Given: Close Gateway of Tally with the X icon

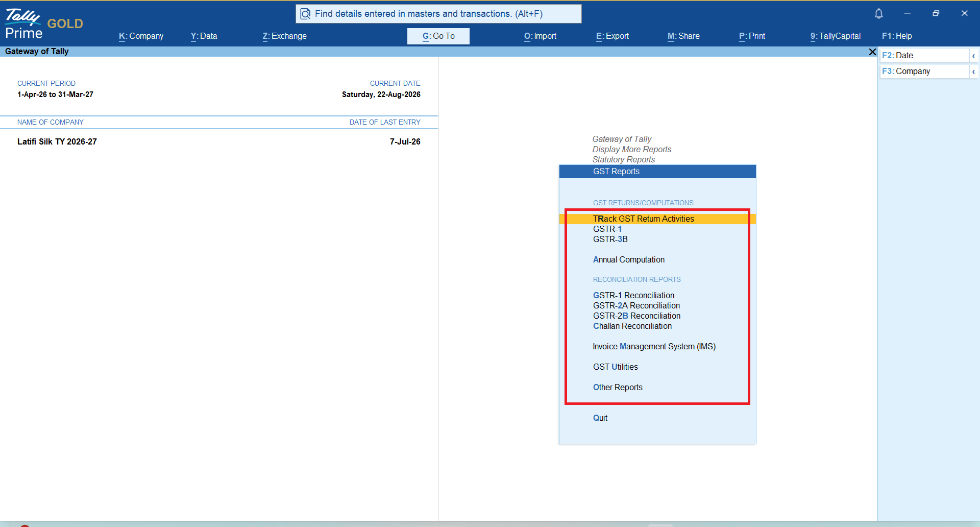Looking at the screenshot, I should coord(872,52).
